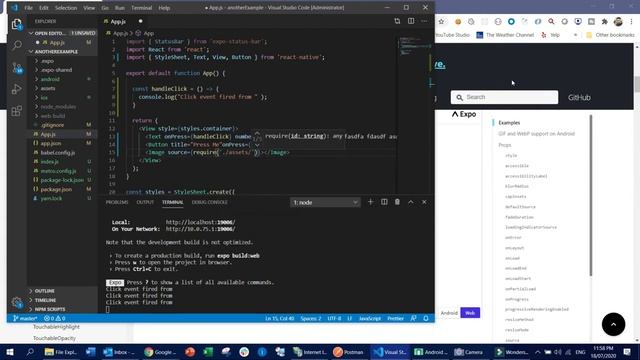
Task: Select the Web platform toggle on the docs page
Action: click(470, 313)
